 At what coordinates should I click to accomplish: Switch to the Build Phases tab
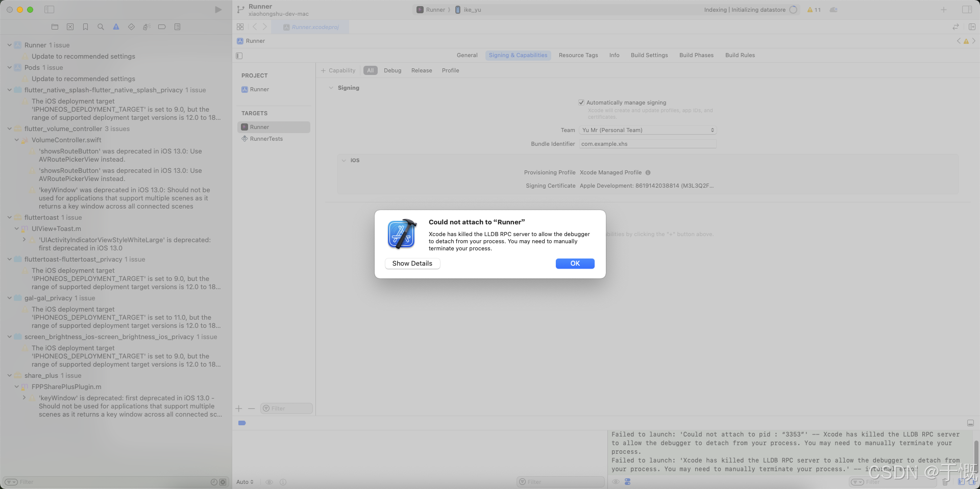(x=696, y=55)
